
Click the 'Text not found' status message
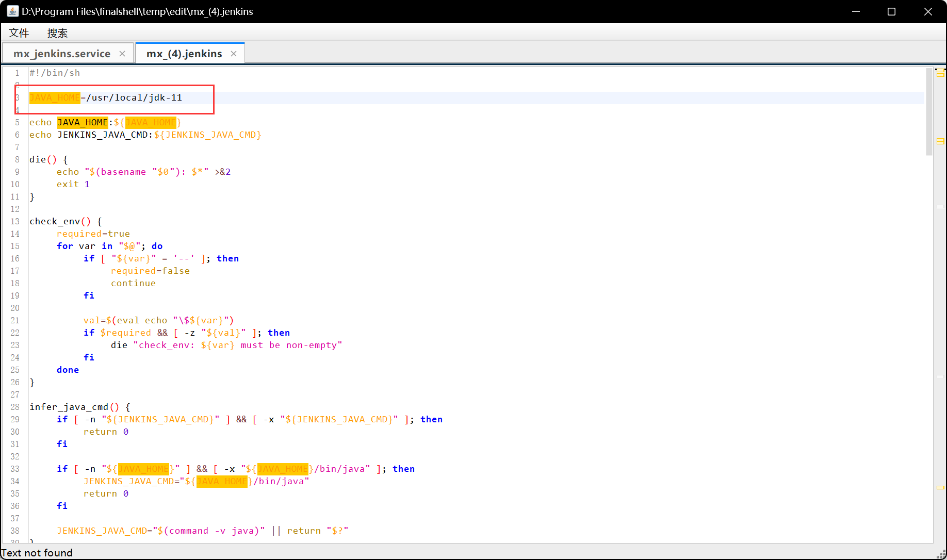point(37,553)
